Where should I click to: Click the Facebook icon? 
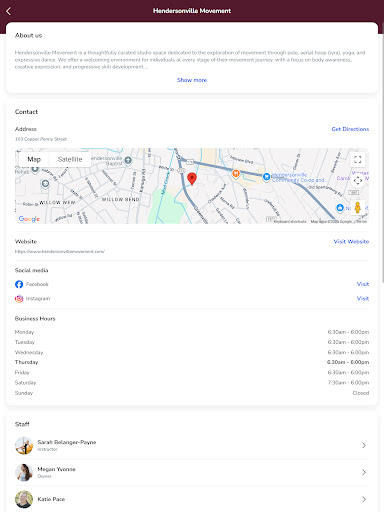(19, 284)
